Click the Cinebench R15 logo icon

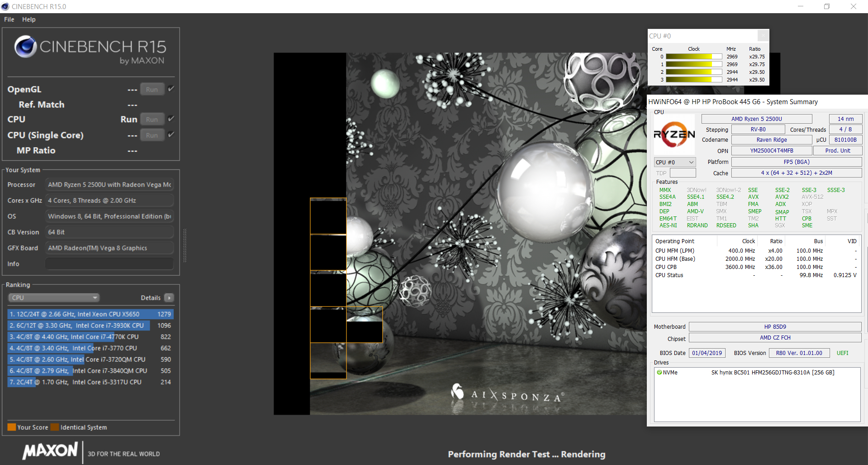(x=25, y=47)
